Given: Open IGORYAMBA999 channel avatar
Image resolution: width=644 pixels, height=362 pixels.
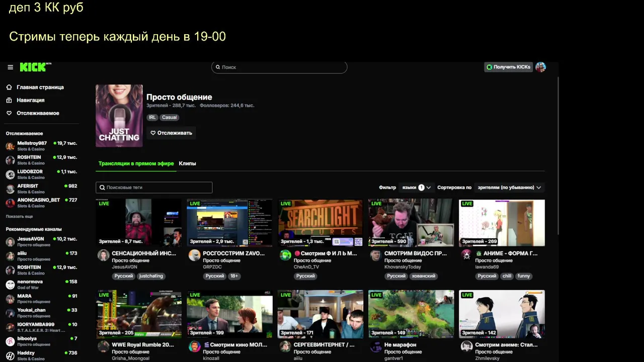Looking at the screenshot, I should pyautogui.click(x=10, y=327).
